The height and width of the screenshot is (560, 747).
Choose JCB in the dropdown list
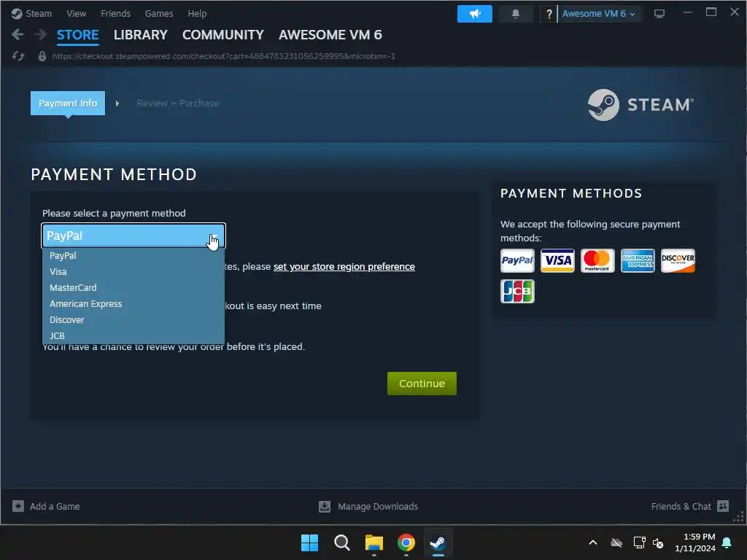pyautogui.click(x=133, y=335)
